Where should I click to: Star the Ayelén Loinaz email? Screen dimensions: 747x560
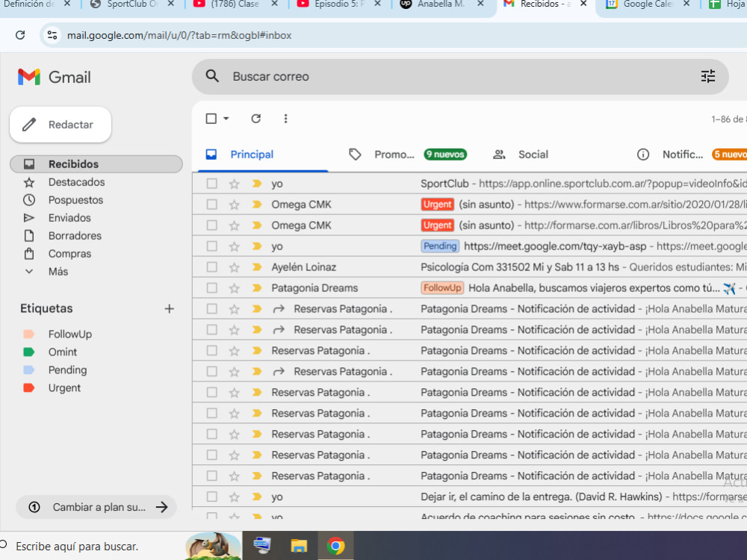coord(234,267)
